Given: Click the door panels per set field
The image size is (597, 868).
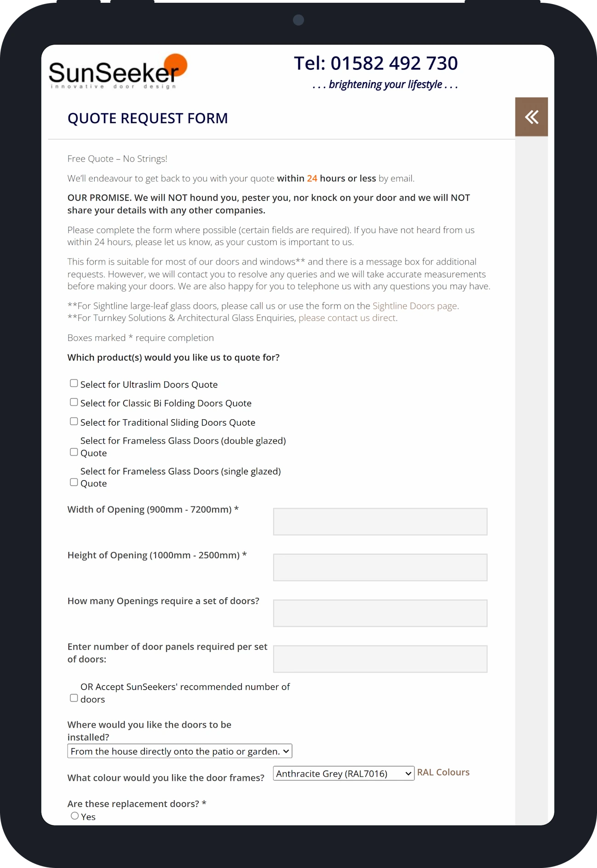Looking at the screenshot, I should (x=380, y=659).
